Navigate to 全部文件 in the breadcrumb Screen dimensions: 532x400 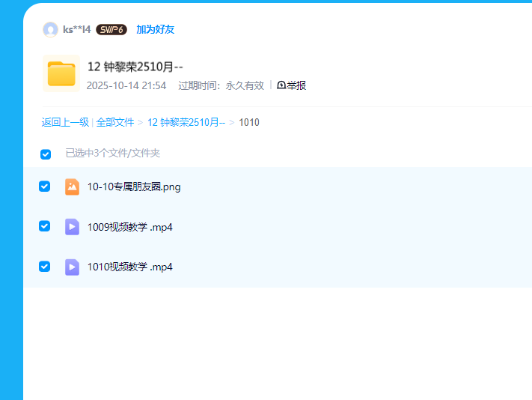pos(115,122)
